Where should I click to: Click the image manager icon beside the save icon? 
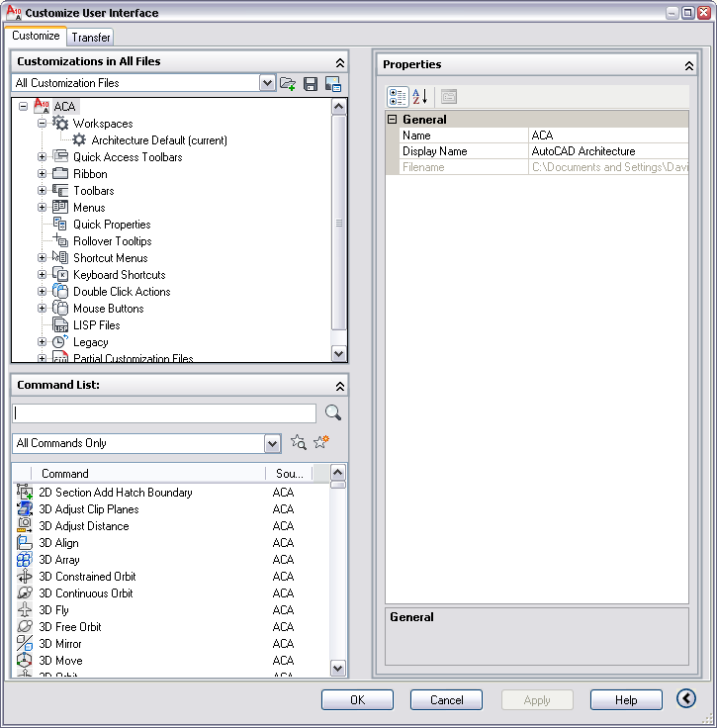(333, 84)
